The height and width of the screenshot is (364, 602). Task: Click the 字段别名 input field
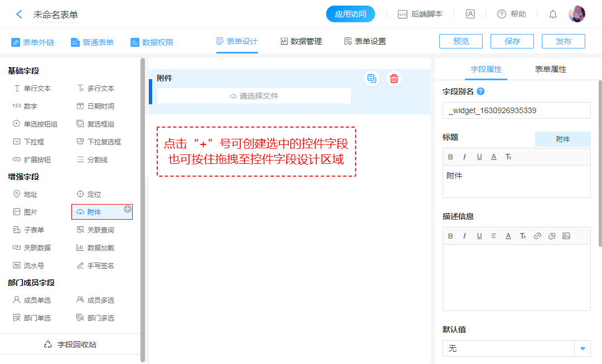516,110
